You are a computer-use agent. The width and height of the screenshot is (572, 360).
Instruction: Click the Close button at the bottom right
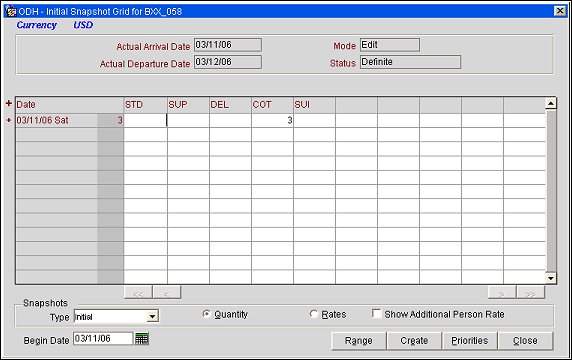(x=525, y=341)
